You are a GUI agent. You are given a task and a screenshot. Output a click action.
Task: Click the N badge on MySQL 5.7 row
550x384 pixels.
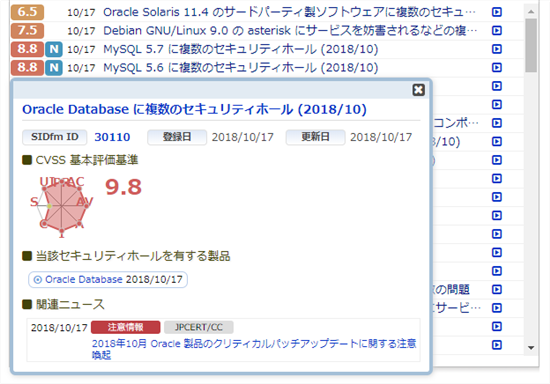tap(54, 49)
